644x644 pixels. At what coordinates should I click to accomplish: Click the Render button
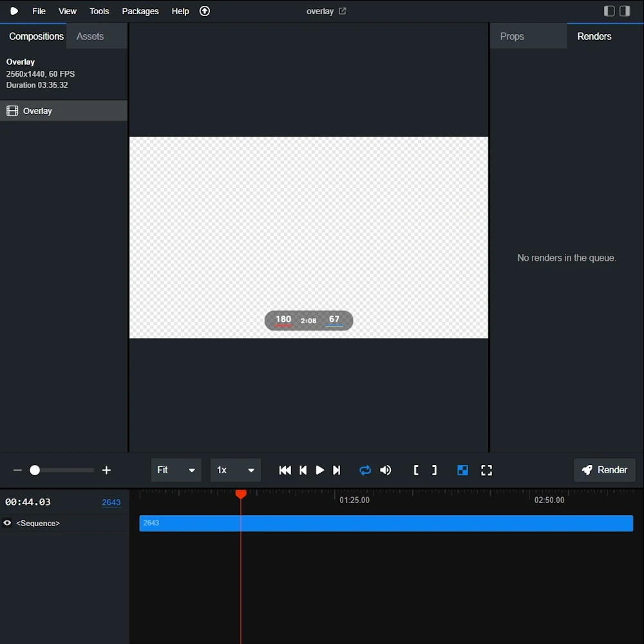[604, 470]
